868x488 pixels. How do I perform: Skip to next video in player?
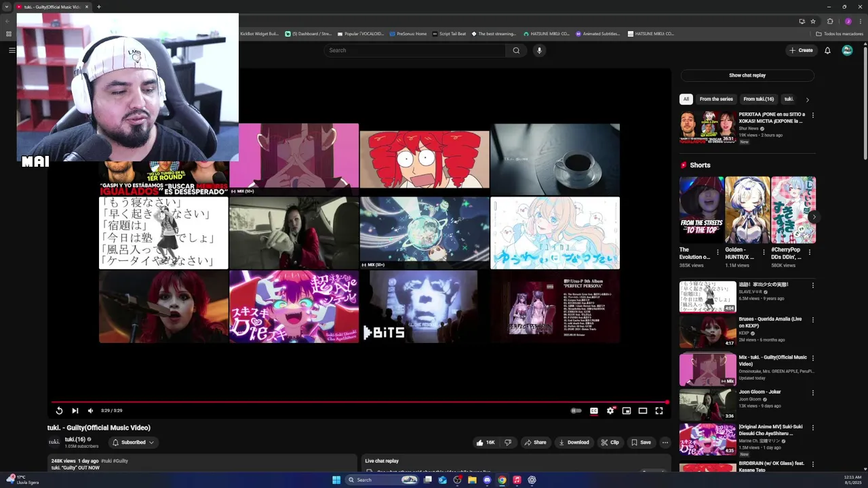pos(75,411)
